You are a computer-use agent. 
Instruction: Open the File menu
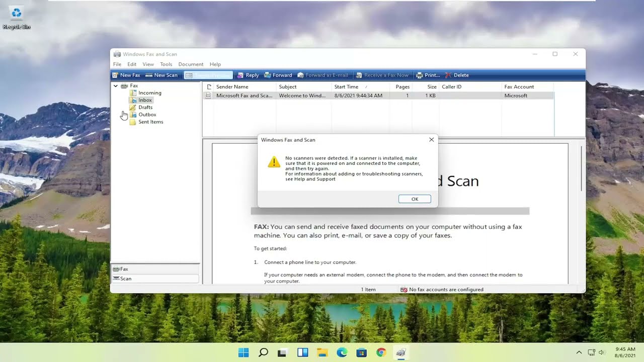[117, 64]
